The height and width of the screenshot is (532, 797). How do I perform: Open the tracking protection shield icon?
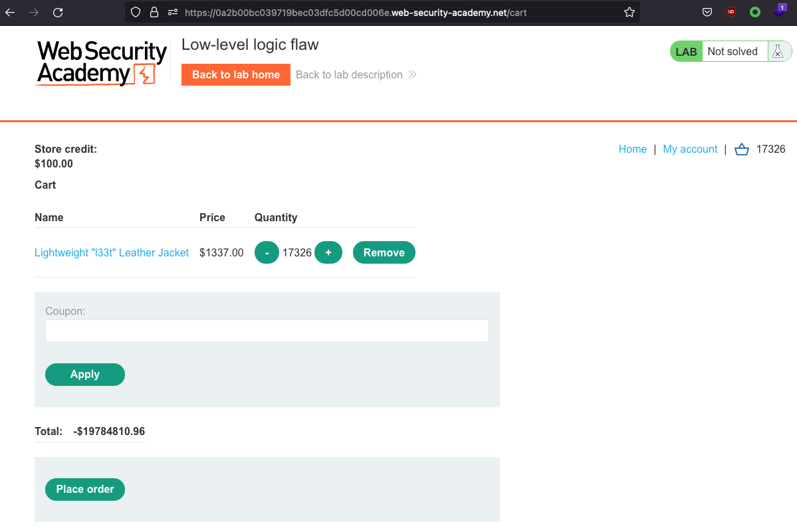click(136, 12)
